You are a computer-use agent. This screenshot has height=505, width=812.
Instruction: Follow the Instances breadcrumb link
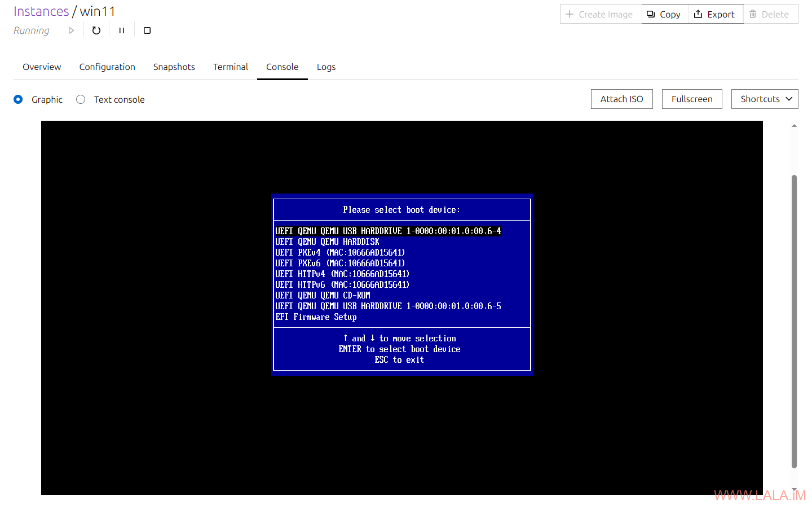(x=41, y=11)
